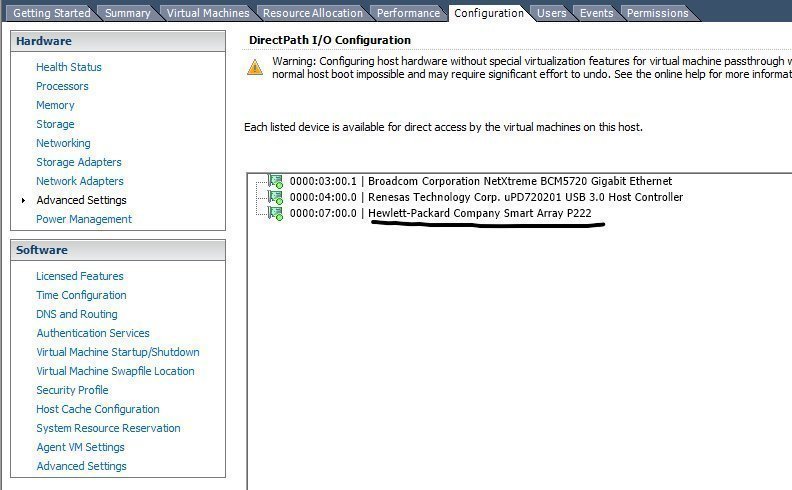The image size is (792, 490).
Task: Switch to the Summary tab
Action: (x=127, y=13)
